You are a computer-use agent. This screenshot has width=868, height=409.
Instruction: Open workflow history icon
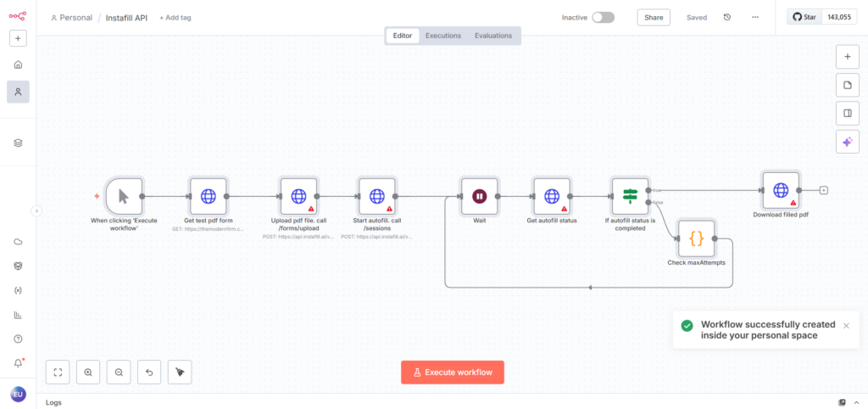point(727,17)
